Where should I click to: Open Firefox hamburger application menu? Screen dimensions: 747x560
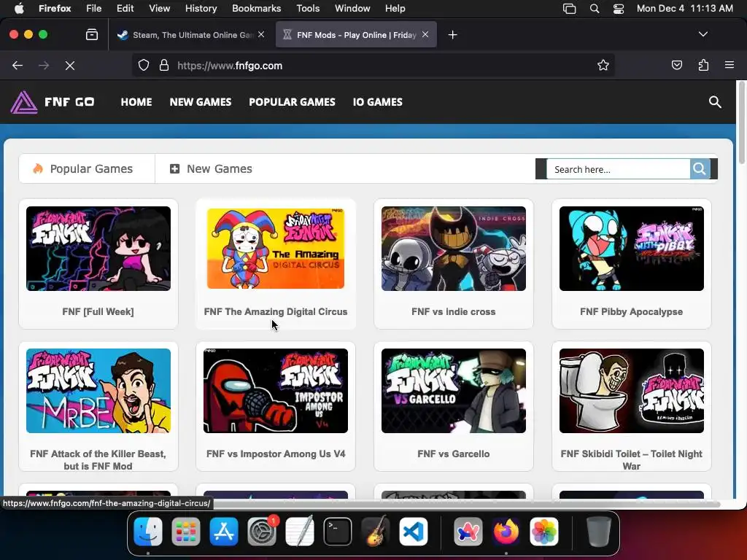(x=729, y=65)
